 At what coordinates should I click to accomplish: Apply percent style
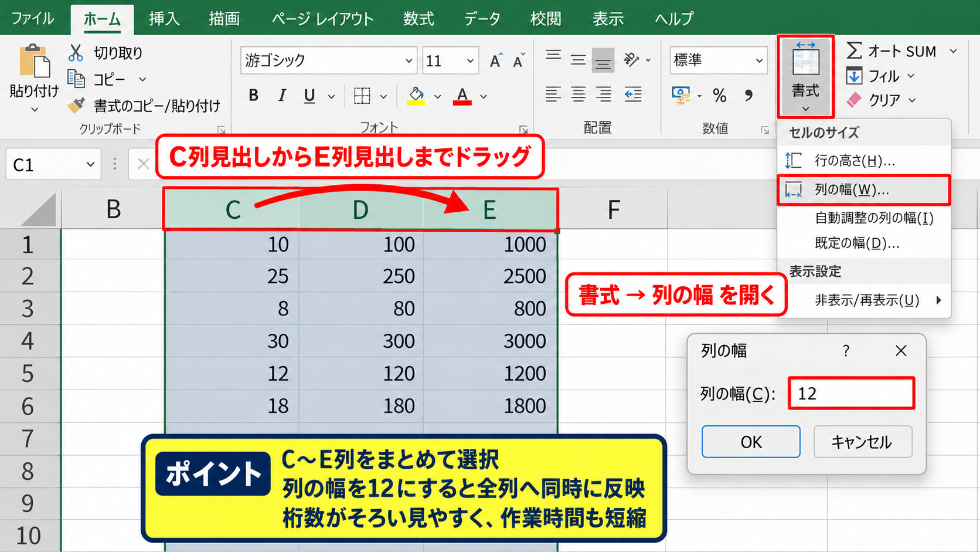coord(720,95)
